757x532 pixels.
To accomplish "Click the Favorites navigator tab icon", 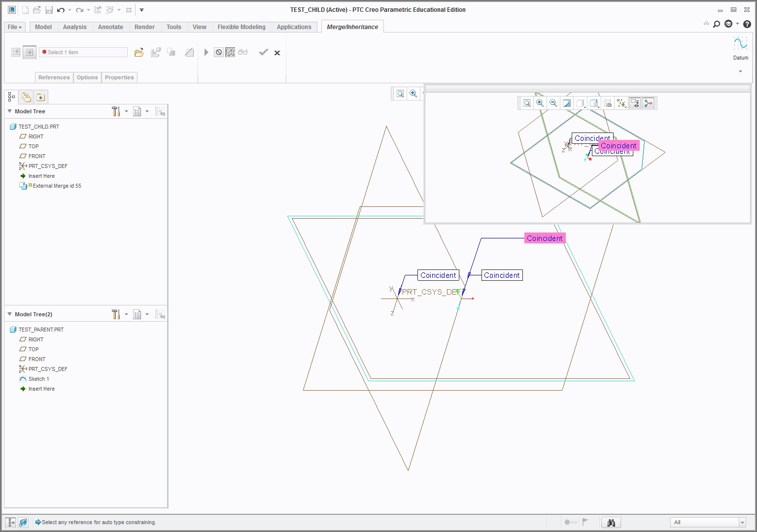I will (40, 97).
